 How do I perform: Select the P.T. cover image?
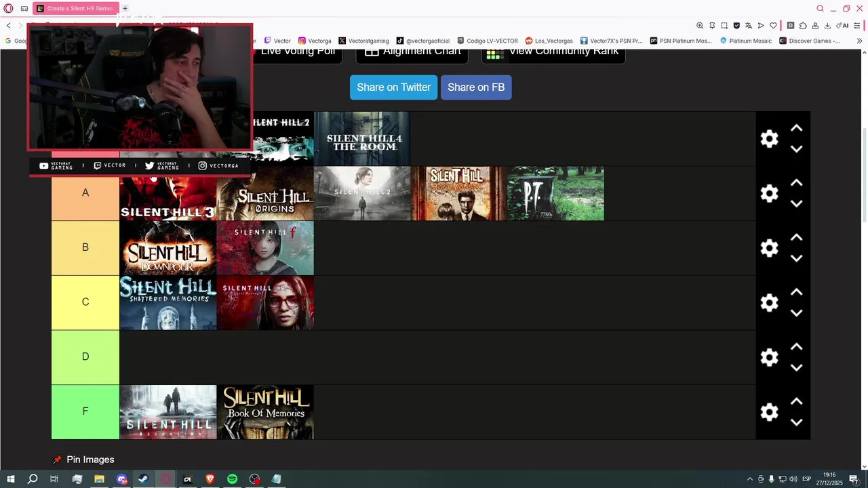pyautogui.click(x=556, y=194)
